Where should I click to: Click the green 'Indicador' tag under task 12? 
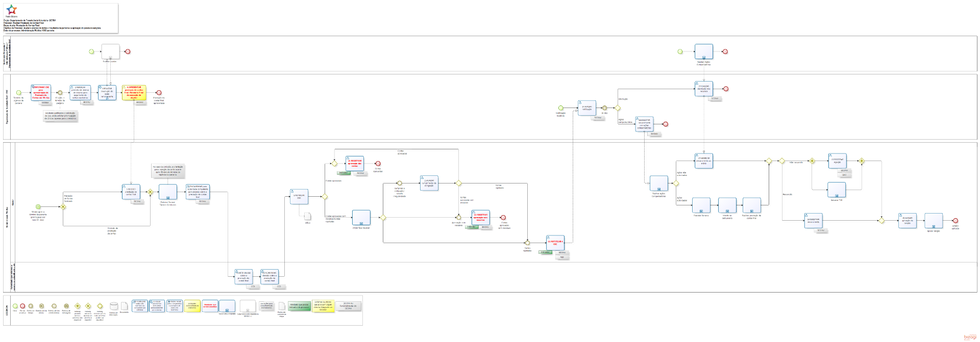(x=472, y=227)
